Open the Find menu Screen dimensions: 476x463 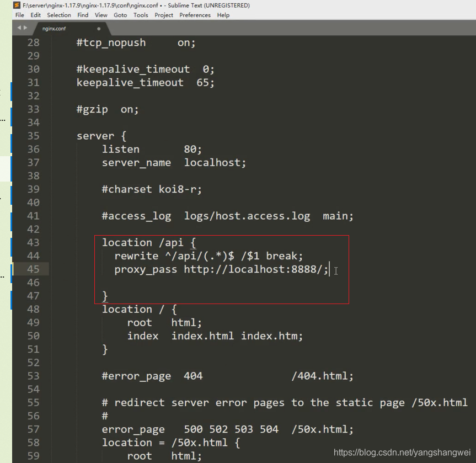point(83,15)
